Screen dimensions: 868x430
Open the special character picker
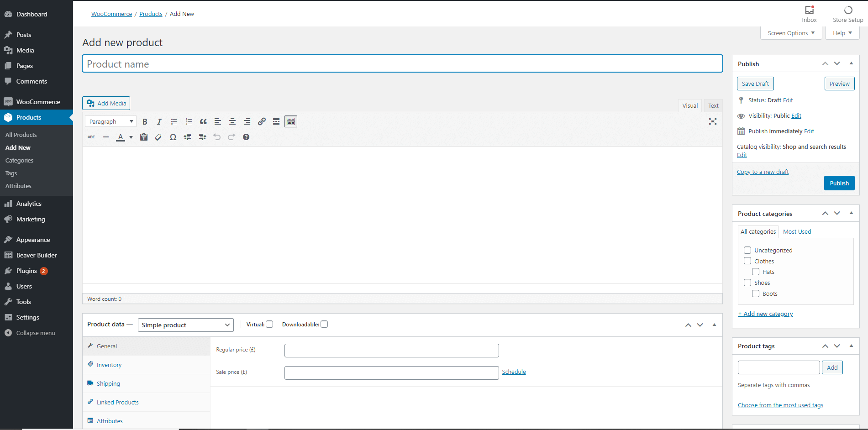[173, 136]
